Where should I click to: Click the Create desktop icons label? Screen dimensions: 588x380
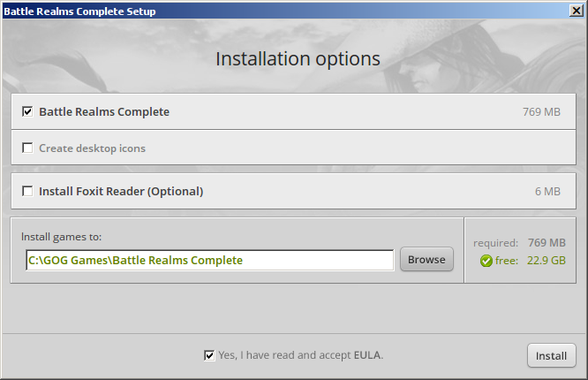tap(92, 148)
